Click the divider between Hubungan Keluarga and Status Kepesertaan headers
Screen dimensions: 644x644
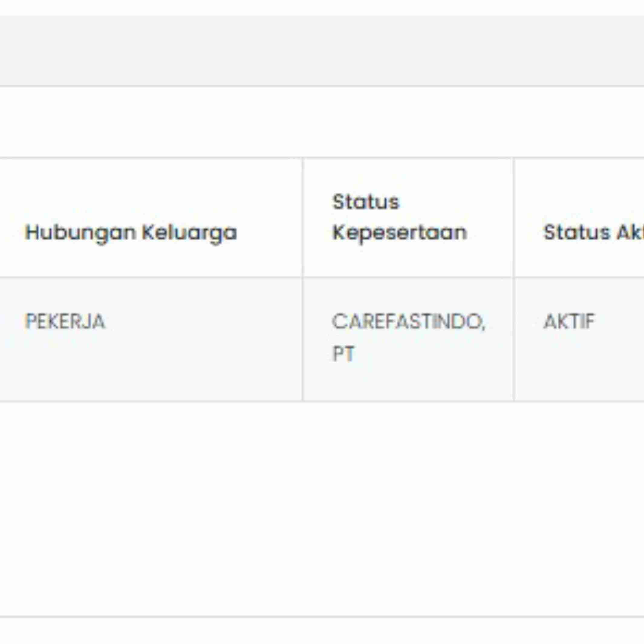(303, 218)
